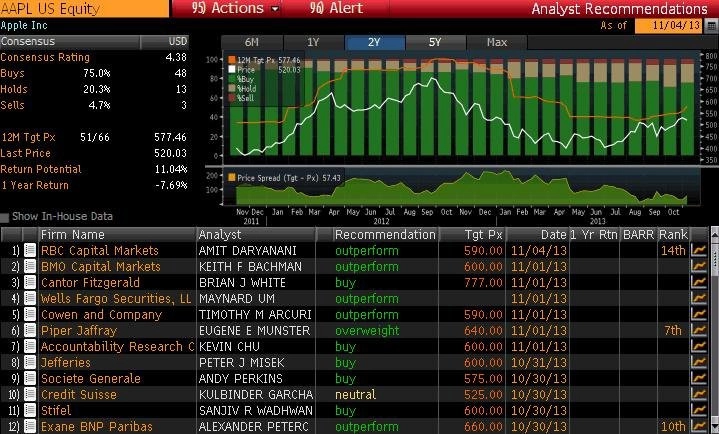Open the Actions dropdown menu
The height and width of the screenshot is (434, 719).
pos(236,8)
